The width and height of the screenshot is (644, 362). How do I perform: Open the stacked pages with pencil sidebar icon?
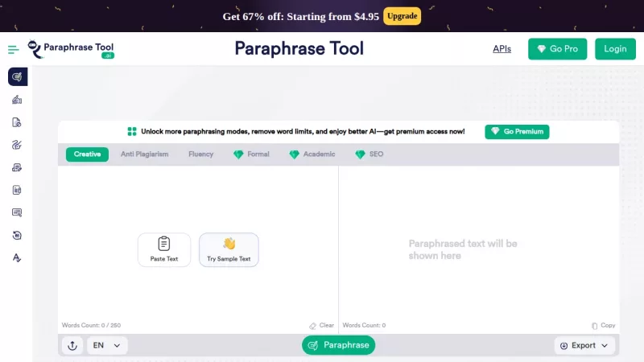click(17, 167)
